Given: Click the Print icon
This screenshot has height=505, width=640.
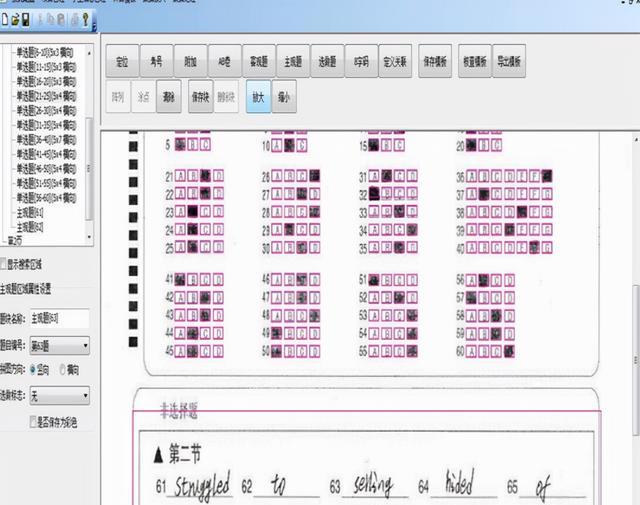Looking at the screenshot, I should coord(75,20).
